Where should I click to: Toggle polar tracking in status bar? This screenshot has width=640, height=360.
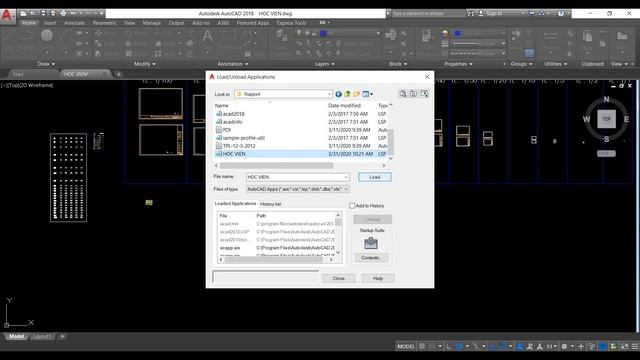[460, 347]
